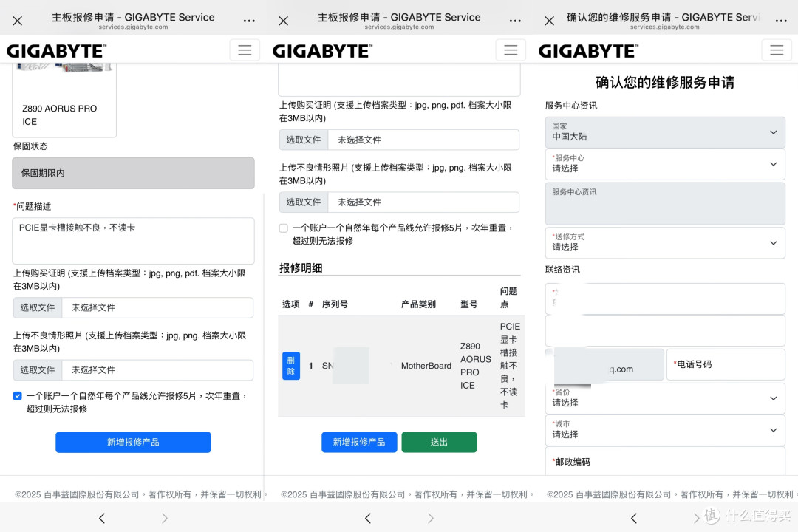Go back in middle panel browser
Screen dimensions: 798x532
(368, 518)
